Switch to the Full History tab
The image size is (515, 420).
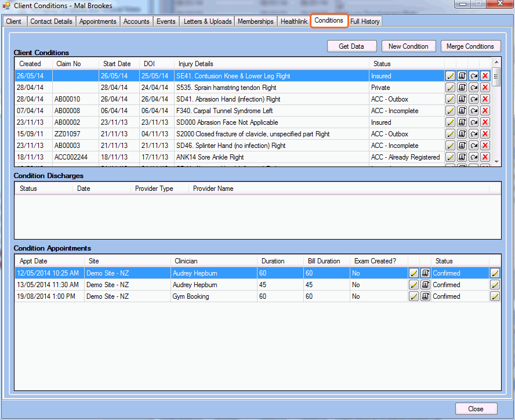click(365, 21)
